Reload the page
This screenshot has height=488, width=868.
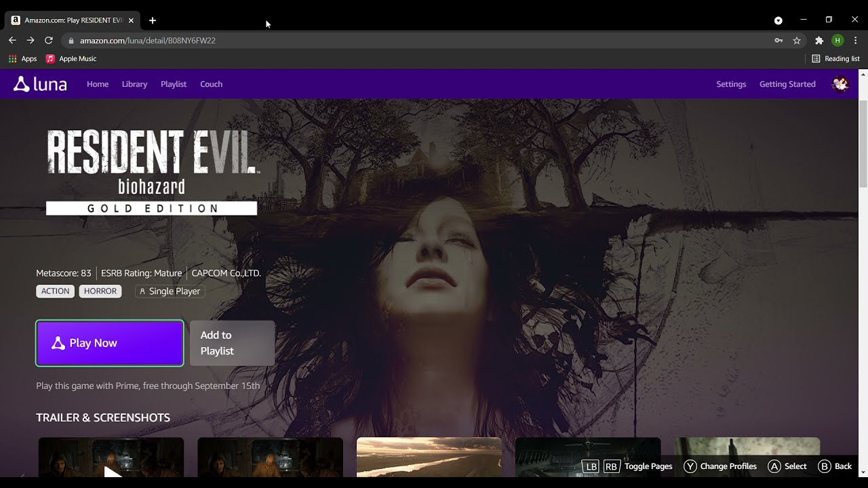(49, 41)
